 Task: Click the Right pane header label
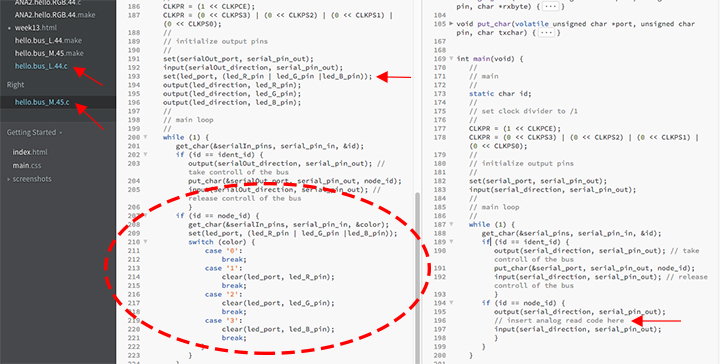point(15,85)
